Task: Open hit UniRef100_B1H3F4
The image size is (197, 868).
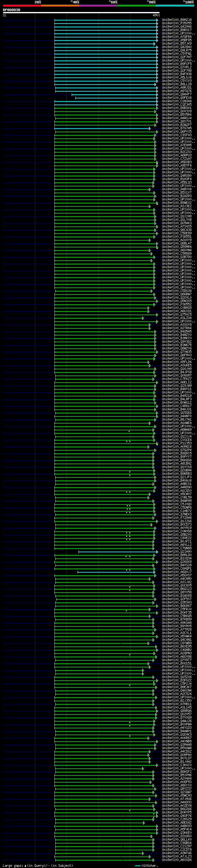Action: (177, 179)
